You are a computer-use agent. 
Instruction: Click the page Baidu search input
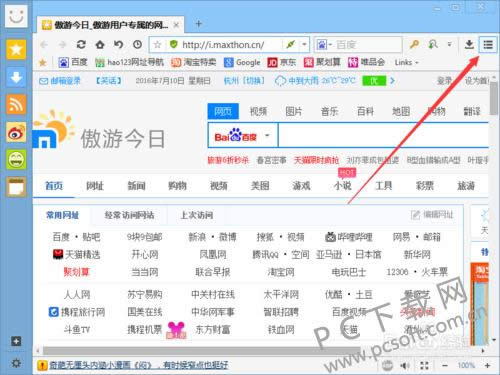pyautogui.click(x=383, y=135)
